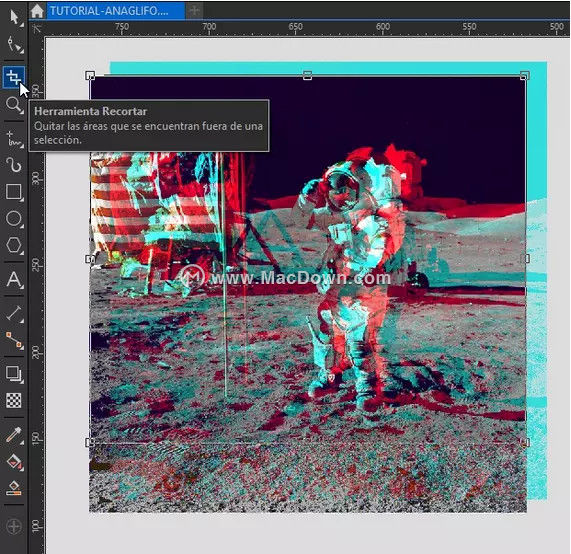Select the Connector tool

point(14,340)
